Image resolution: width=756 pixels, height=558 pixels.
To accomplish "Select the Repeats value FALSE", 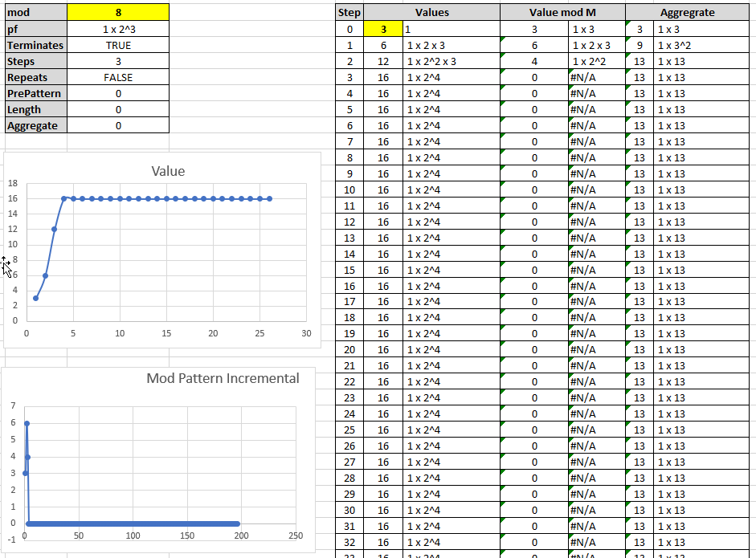I will [x=118, y=77].
